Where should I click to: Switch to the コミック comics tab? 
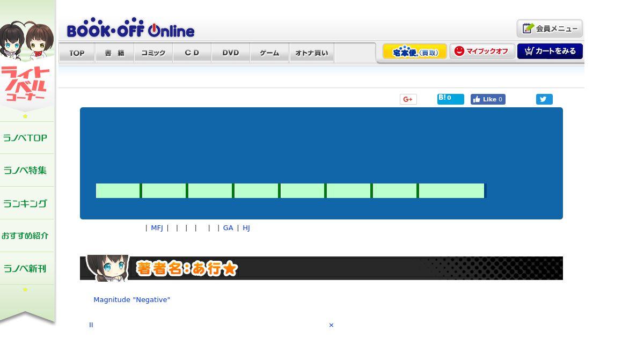(153, 53)
